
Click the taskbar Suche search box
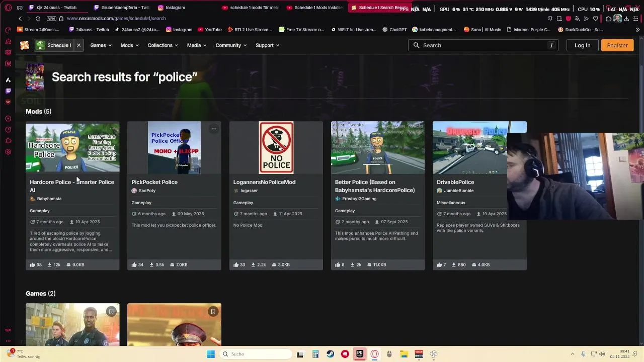[x=255, y=354]
